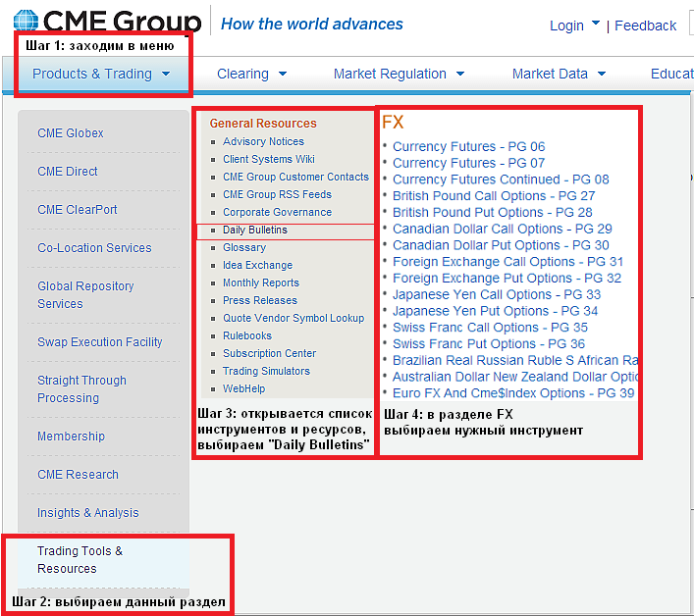Viewport: 694px width, 616px height.
Task: Open Corporate Governance link
Action: [277, 212]
